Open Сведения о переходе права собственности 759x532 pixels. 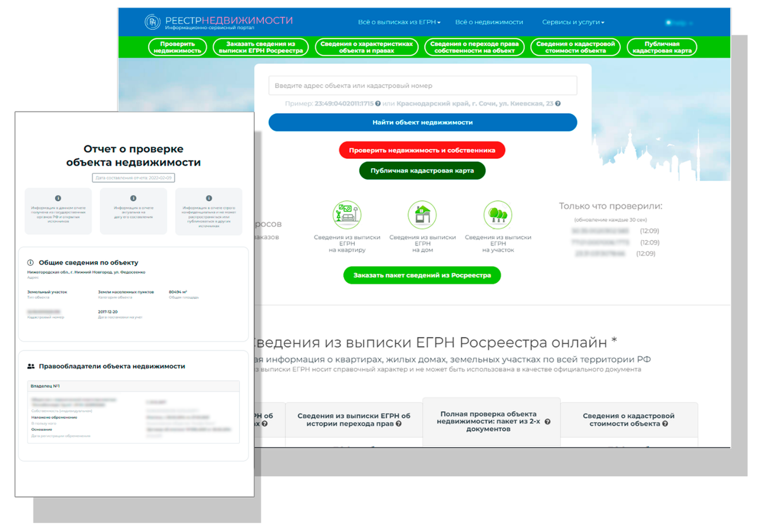(x=474, y=47)
